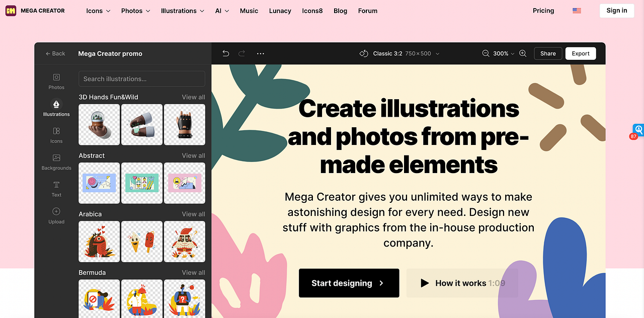Open the 300% zoom level dropdown
This screenshot has height=318, width=644.
(504, 53)
